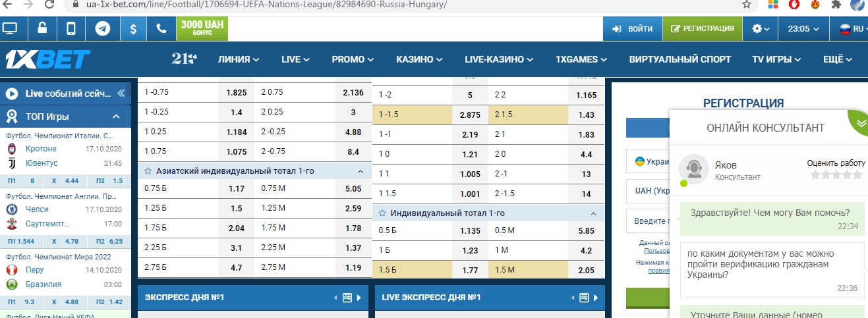
Task: Open the 23:05 time zone dropdown
Action: click(804, 29)
